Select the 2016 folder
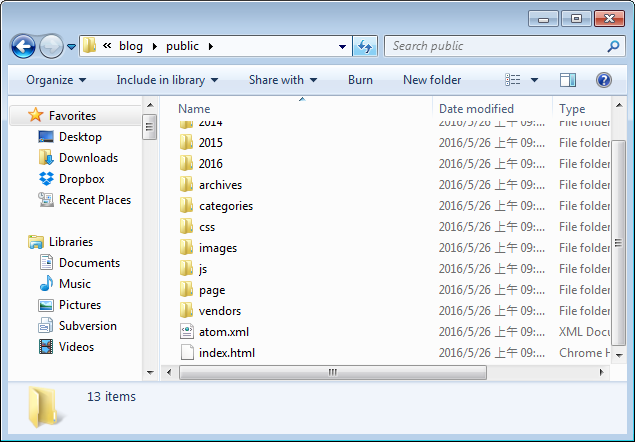The image size is (635, 442). [x=211, y=164]
